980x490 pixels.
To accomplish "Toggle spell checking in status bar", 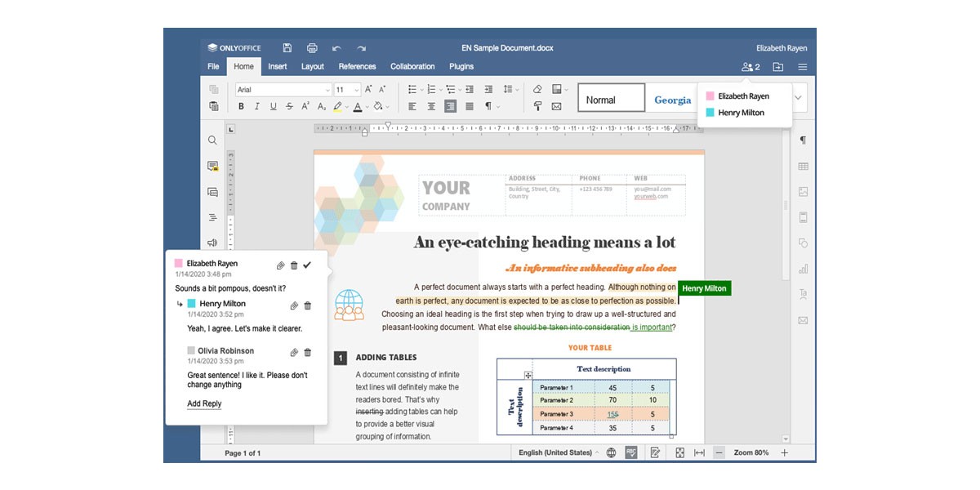I will (631, 452).
